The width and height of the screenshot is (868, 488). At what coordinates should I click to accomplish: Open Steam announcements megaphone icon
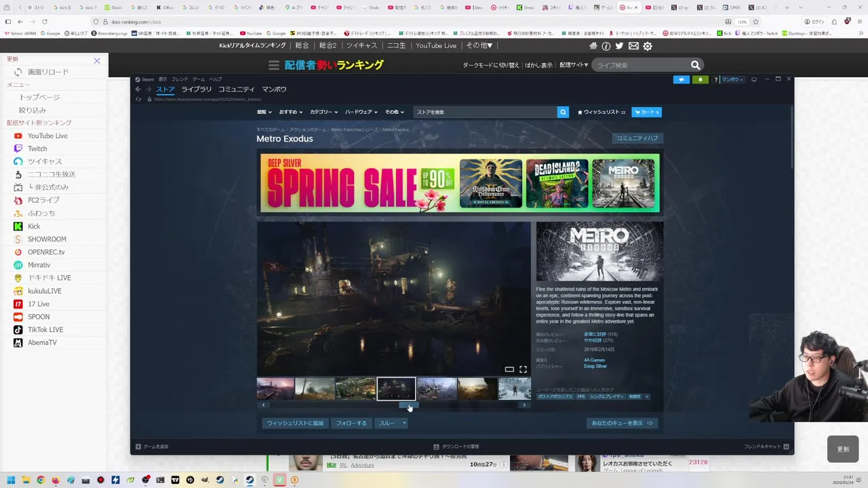coord(682,79)
